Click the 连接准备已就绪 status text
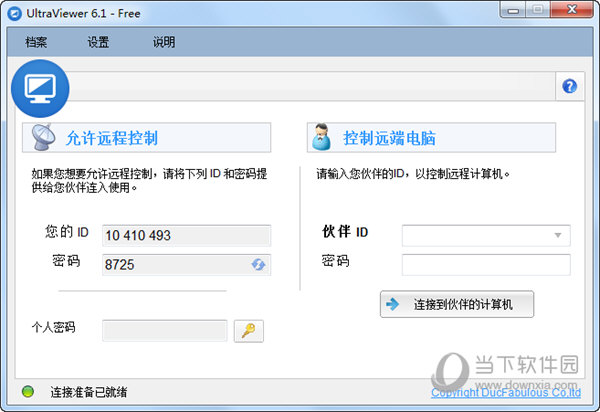 click(89, 392)
